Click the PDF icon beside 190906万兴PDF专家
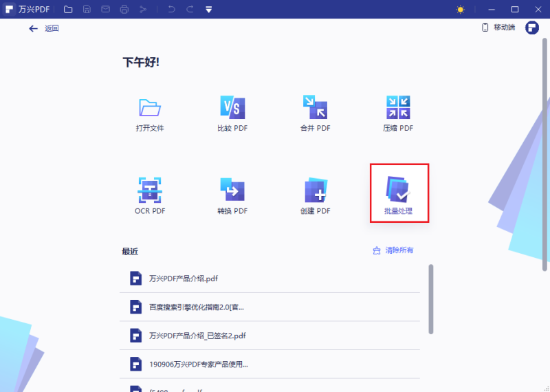The image size is (550, 392). 135,364
